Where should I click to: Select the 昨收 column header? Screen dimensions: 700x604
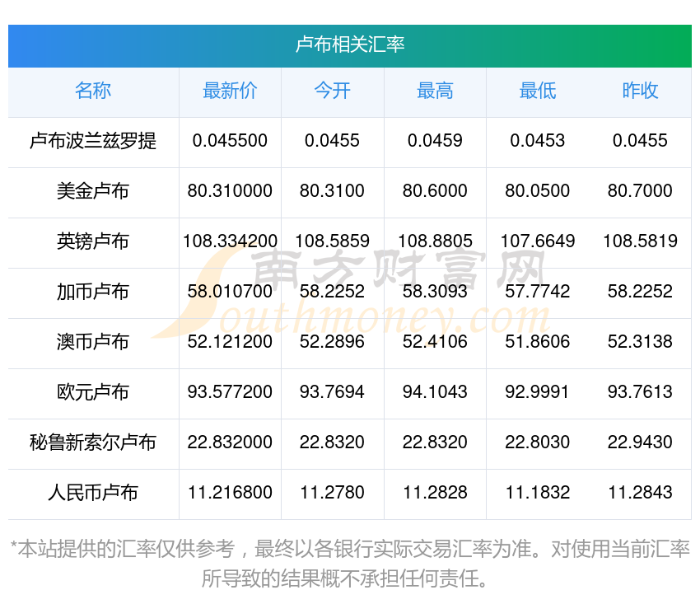pyautogui.click(x=640, y=91)
